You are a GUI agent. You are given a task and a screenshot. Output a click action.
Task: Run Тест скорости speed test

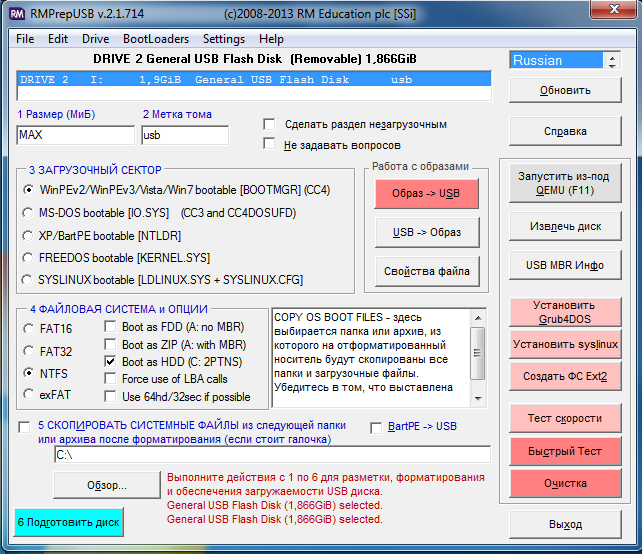pyautogui.click(x=565, y=418)
